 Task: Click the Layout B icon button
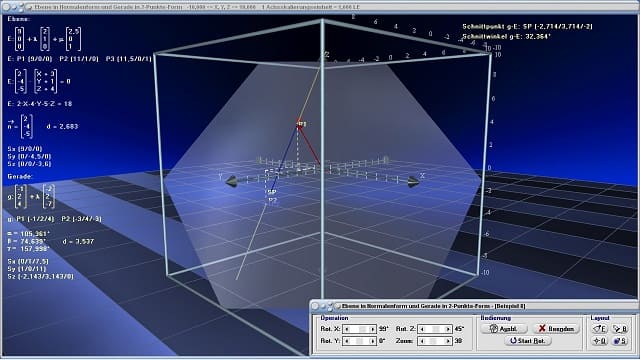pos(620,329)
